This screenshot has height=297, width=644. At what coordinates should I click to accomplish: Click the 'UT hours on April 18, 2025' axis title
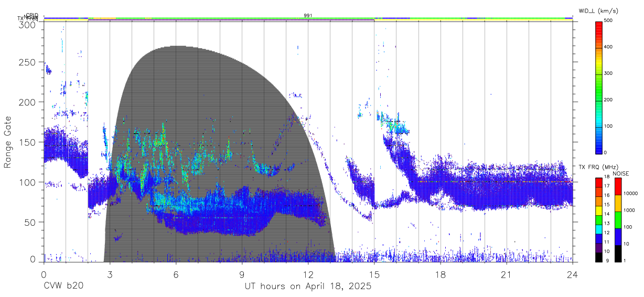(308, 287)
